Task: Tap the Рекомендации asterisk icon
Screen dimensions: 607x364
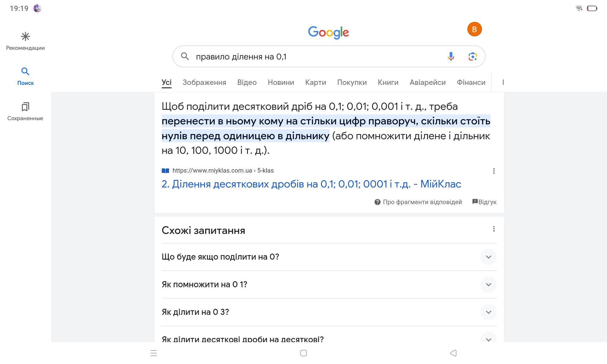Action: (25, 37)
